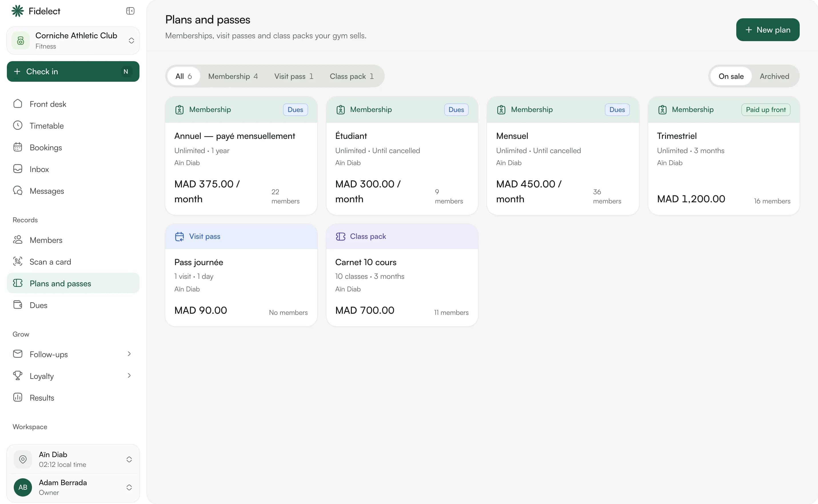Click the Timetable clock icon
The image size is (818, 504).
(18, 125)
